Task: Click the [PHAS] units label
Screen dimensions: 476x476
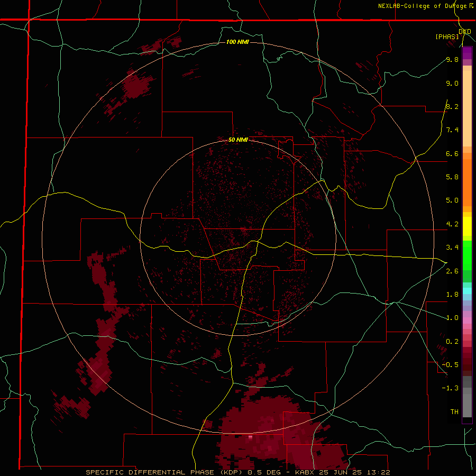Action: [447, 36]
